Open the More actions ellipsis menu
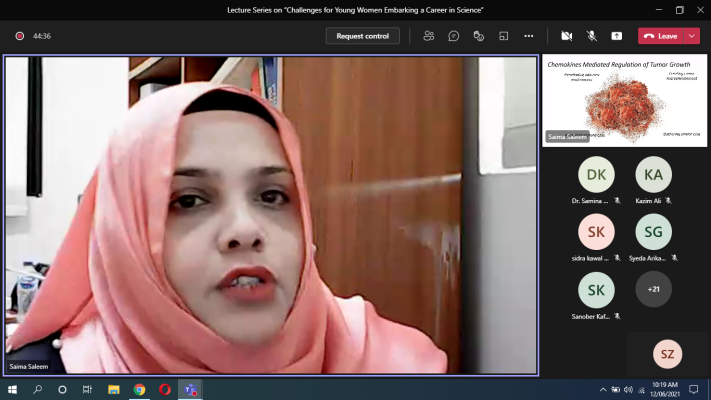Viewport: 711px width, 400px height. (529, 36)
